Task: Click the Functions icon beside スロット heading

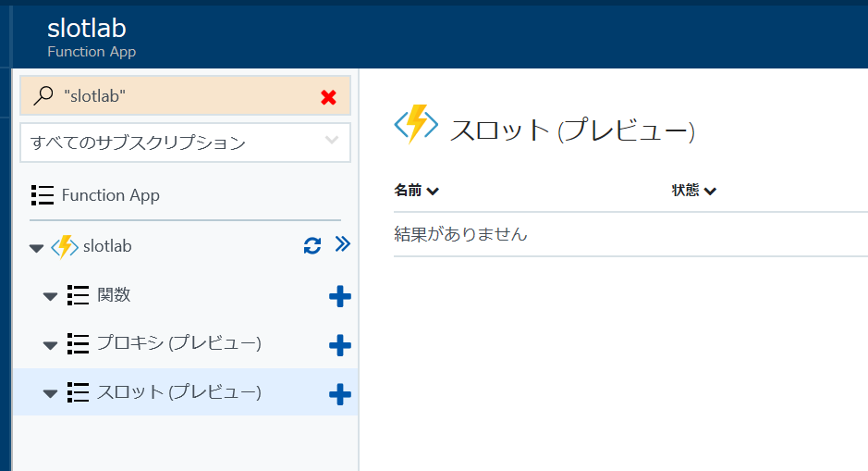Action: pos(416,124)
